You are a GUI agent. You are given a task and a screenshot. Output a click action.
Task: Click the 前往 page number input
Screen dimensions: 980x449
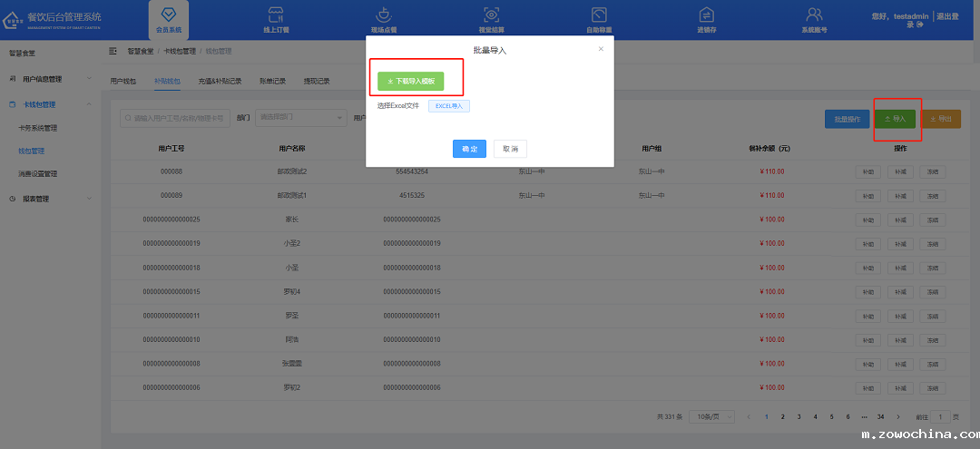point(940,416)
